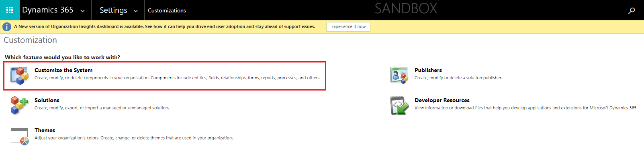Click the Developer Resources icon
The width and height of the screenshot is (644, 159).
pyautogui.click(x=399, y=106)
